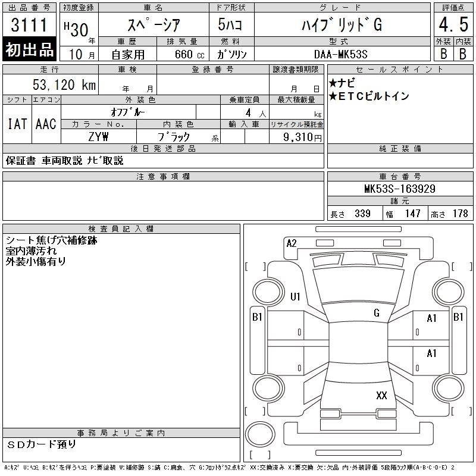Click the 自家用 vehicle history value
Image resolution: width=476 pixels, height=476 pixels.
pos(128,55)
